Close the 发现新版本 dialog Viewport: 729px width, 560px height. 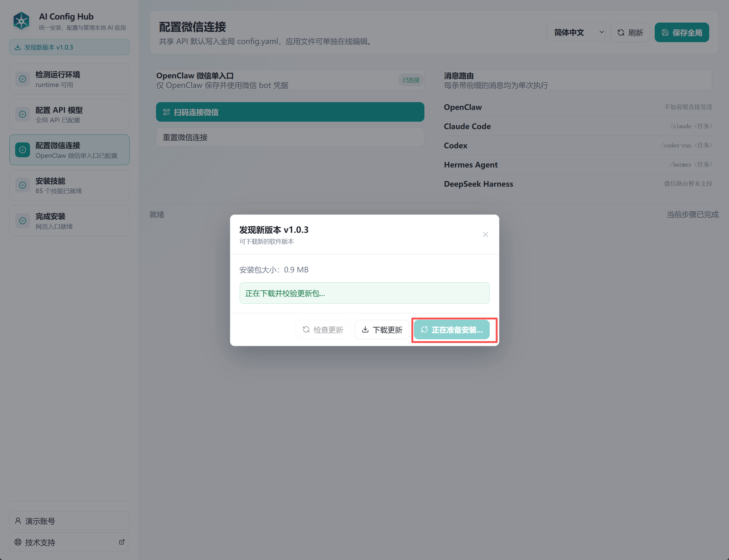[485, 235]
